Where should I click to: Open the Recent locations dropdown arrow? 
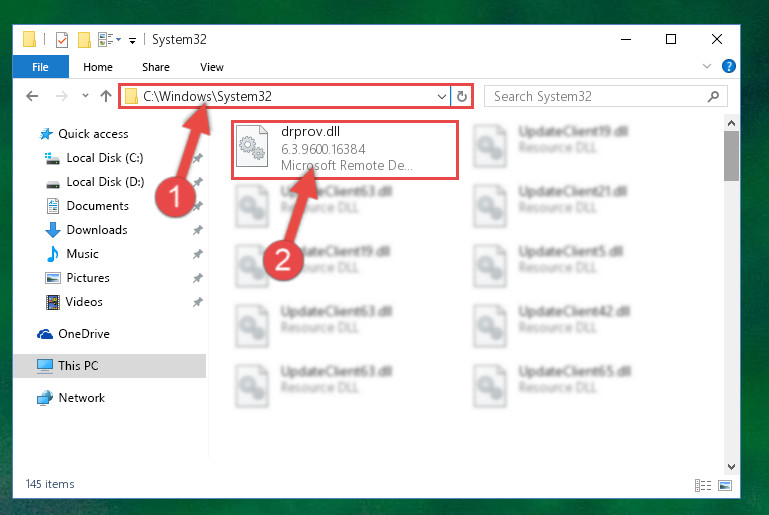click(85, 96)
